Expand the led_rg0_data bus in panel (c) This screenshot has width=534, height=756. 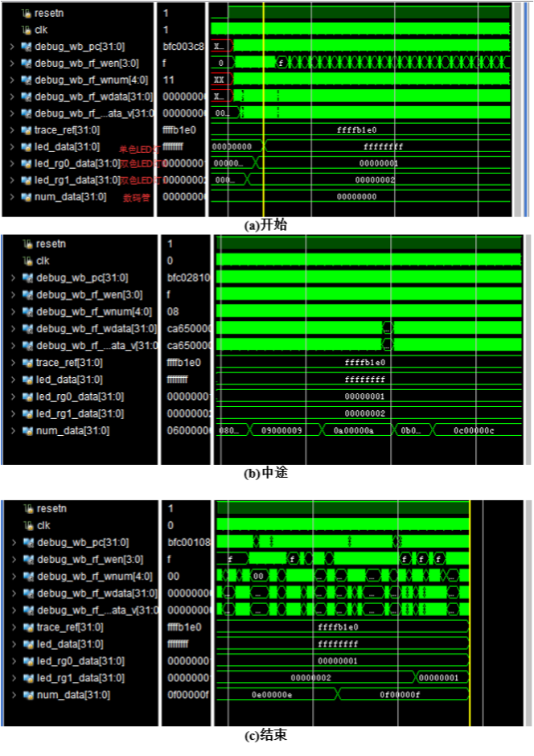[13, 661]
